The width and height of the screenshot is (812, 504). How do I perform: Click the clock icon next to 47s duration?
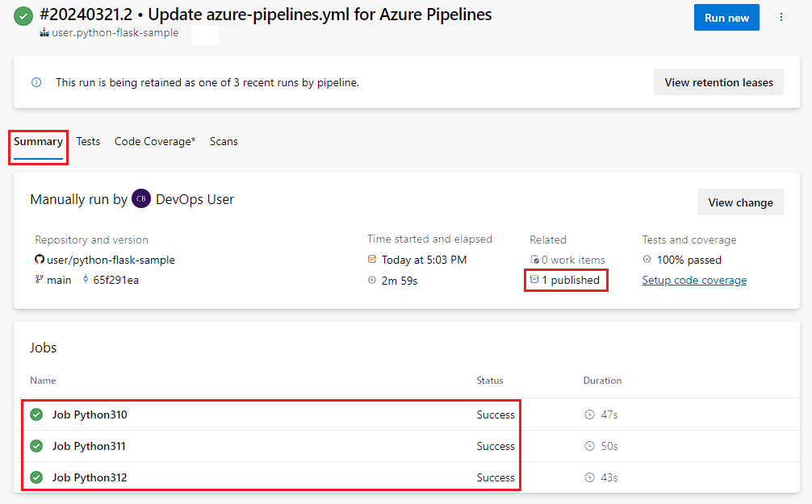pyautogui.click(x=589, y=414)
